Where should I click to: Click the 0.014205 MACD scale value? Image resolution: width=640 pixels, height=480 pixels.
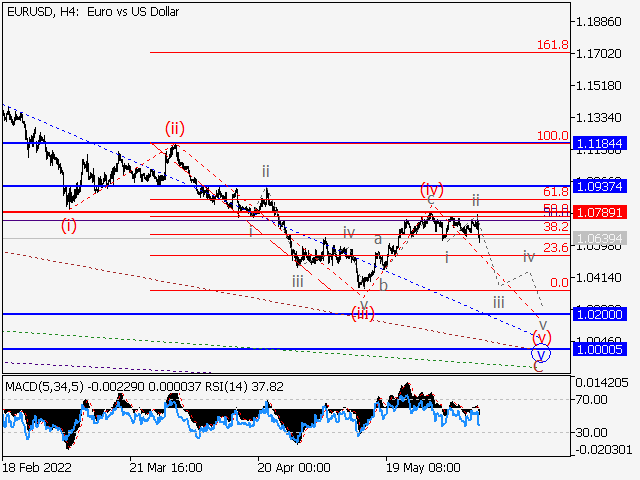tap(602, 383)
